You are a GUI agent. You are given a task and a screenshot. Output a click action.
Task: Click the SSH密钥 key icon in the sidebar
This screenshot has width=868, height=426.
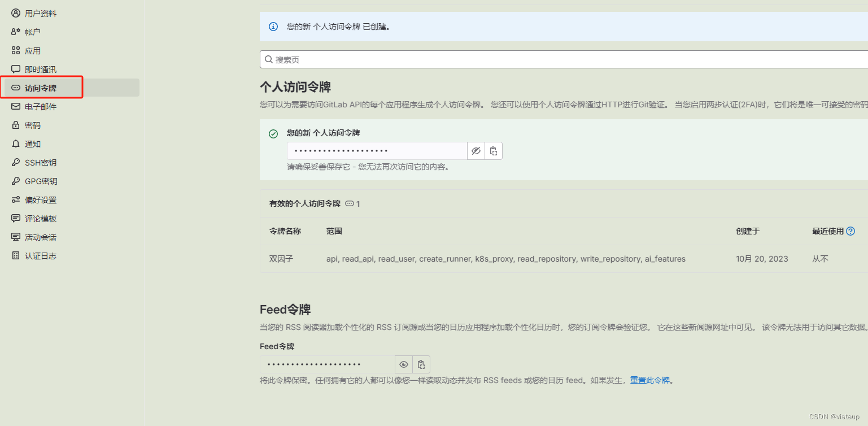coord(16,162)
